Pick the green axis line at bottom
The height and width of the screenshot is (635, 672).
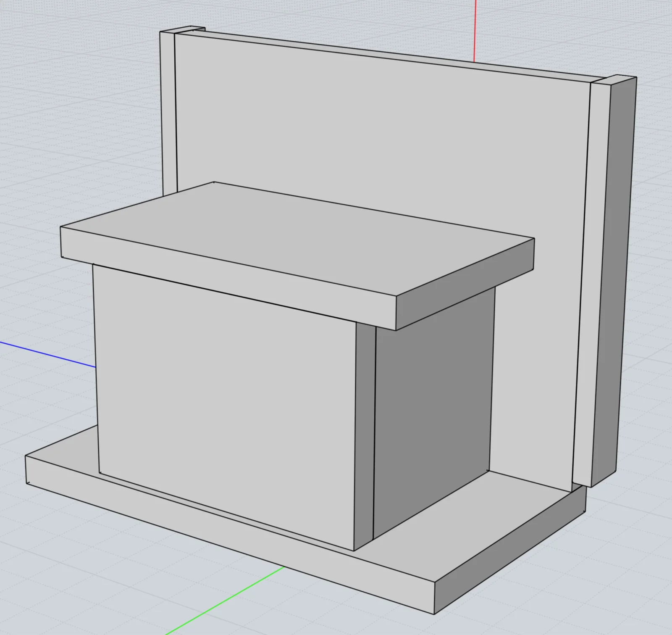pyautogui.click(x=226, y=601)
